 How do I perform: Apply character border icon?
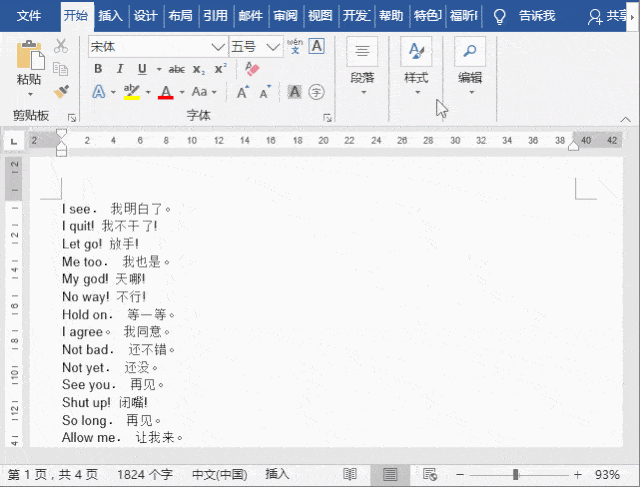click(317, 46)
